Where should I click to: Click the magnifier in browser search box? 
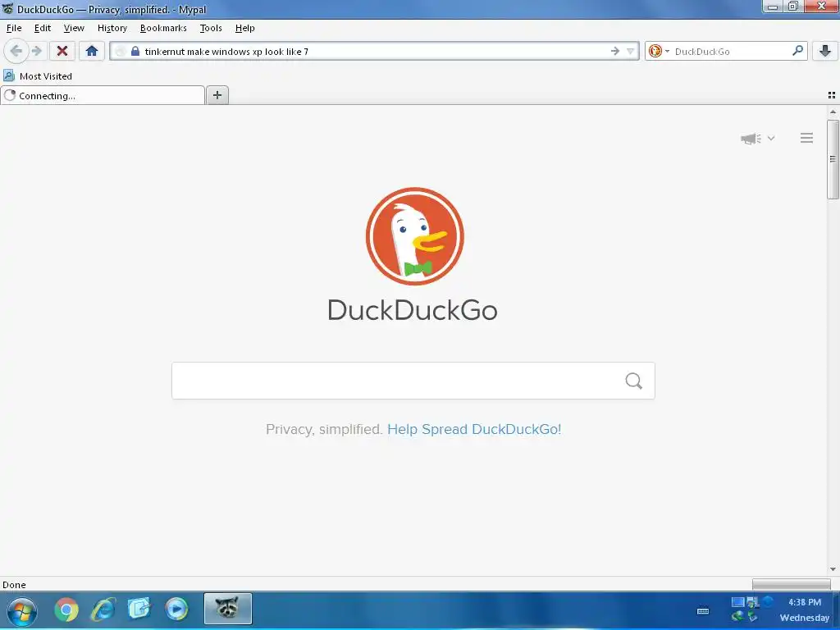[797, 51]
